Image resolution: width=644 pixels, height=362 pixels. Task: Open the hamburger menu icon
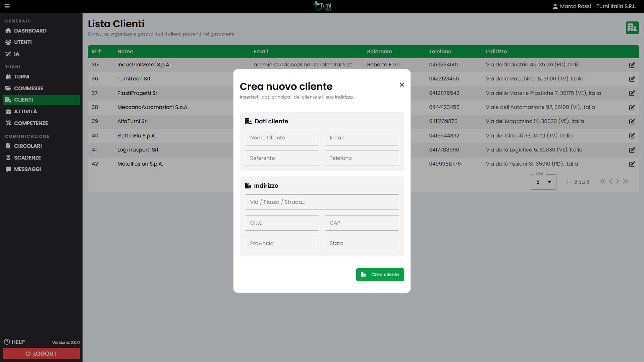(7, 6)
